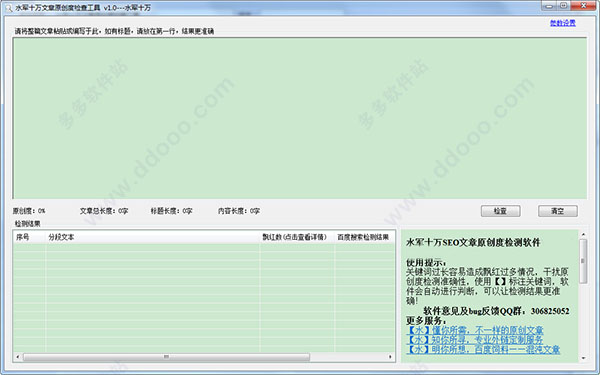Start the check with the 检查 button

pos(500,211)
